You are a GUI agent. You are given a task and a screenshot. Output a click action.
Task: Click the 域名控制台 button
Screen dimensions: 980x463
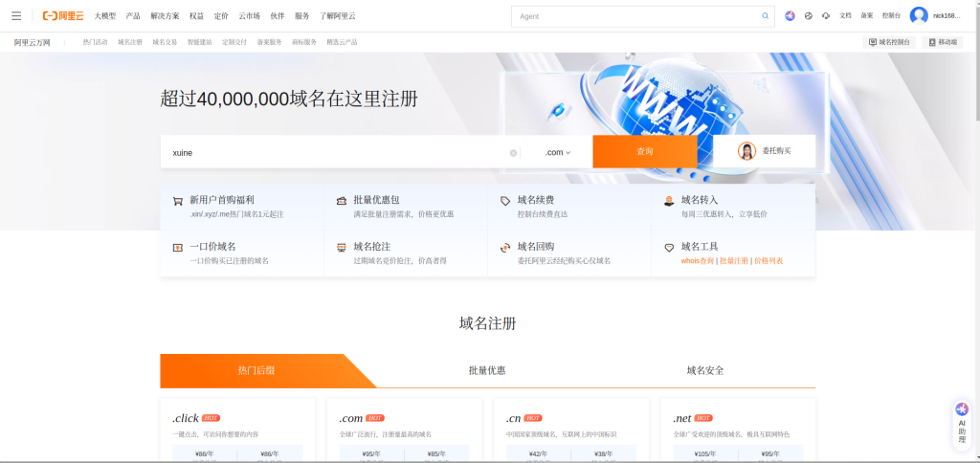[x=889, y=42]
